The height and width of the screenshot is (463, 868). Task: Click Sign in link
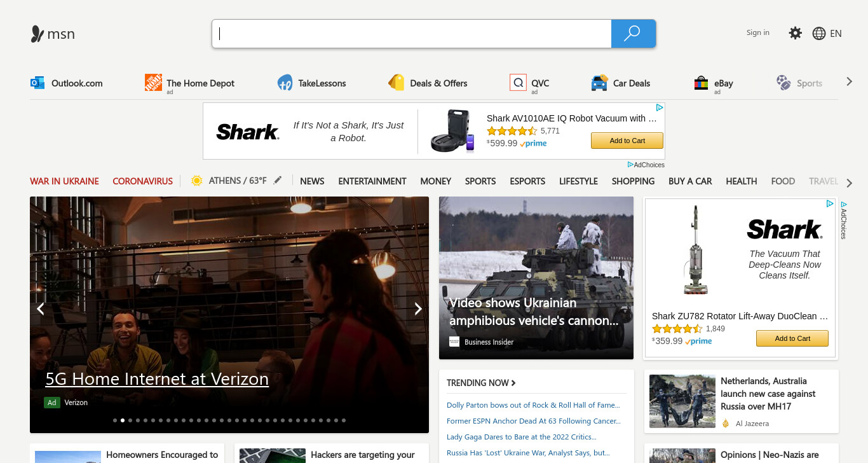(758, 32)
